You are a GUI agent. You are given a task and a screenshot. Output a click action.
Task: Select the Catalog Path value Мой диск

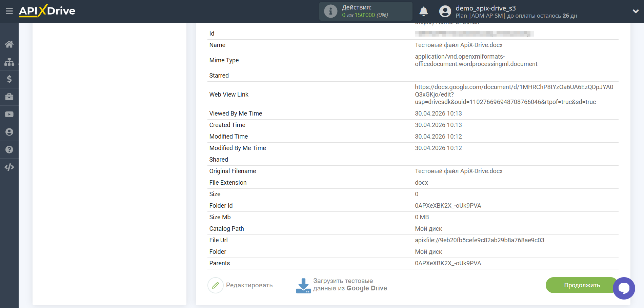428,229
